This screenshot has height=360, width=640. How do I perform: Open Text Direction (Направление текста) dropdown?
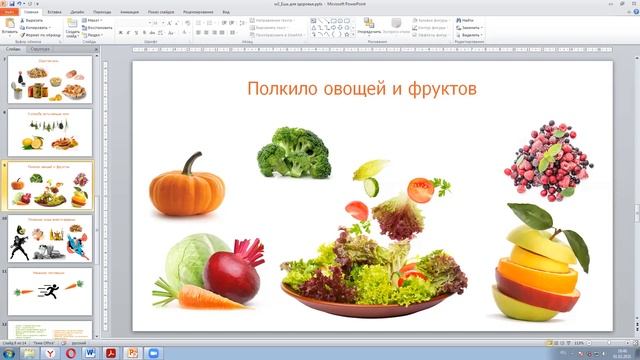coord(272,20)
